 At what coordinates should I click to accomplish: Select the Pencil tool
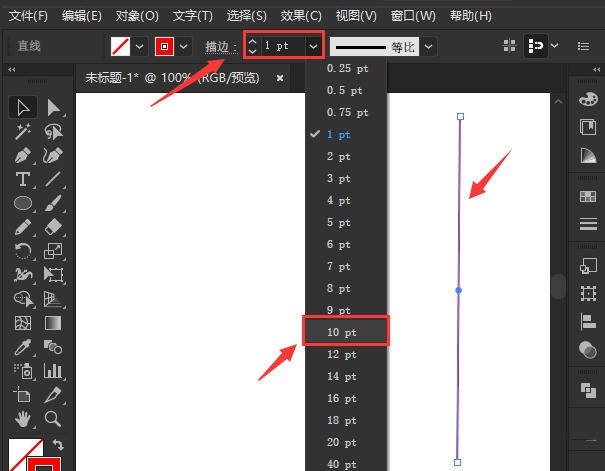tap(23, 227)
